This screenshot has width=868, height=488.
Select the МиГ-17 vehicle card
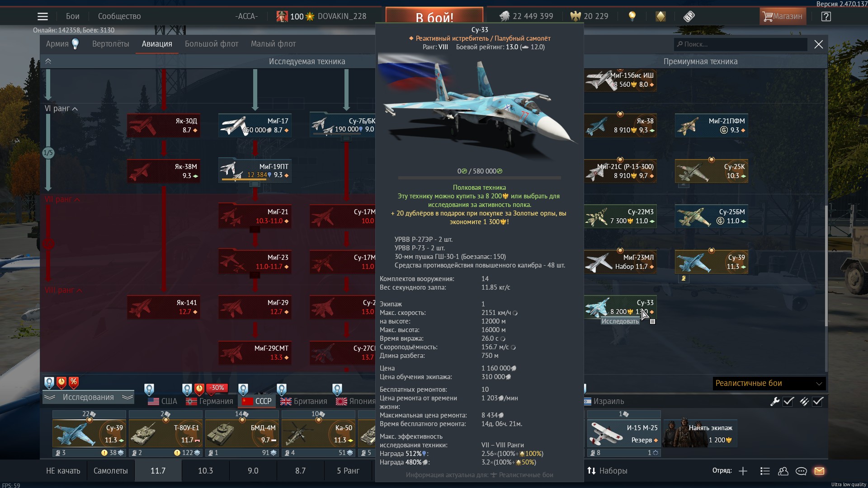[x=255, y=125]
